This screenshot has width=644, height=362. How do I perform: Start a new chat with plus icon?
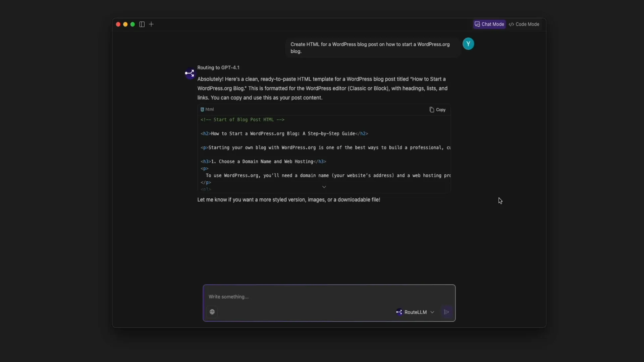[151, 24]
